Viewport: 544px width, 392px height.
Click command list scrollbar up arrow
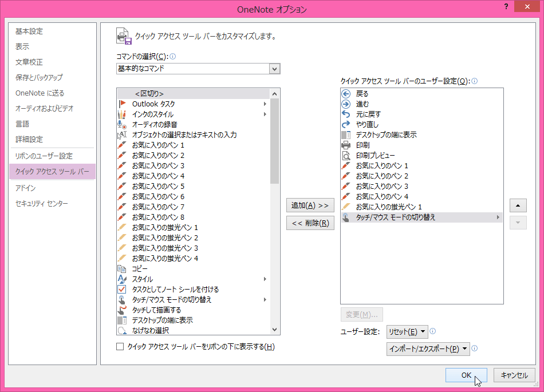coord(275,94)
